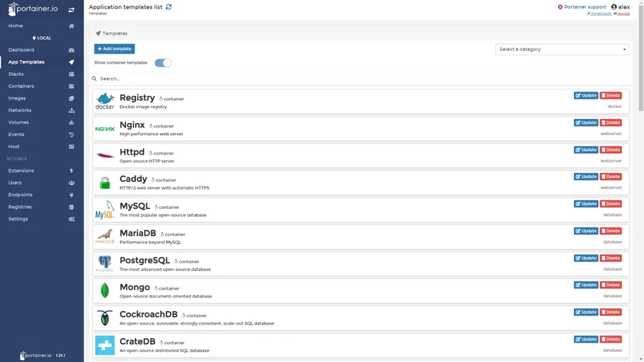
Task: Open Home in the sidebar
Action: [x=16, y=26]
